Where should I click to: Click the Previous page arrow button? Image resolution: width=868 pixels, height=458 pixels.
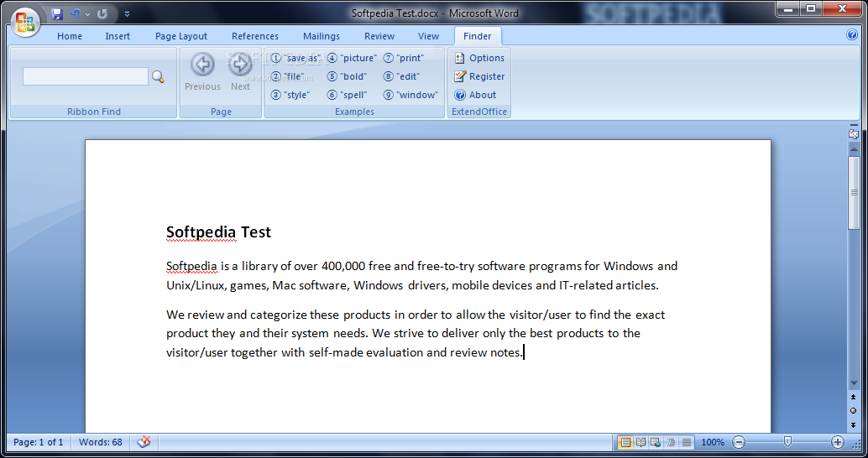pyautogui.click(x=202, y=72)
